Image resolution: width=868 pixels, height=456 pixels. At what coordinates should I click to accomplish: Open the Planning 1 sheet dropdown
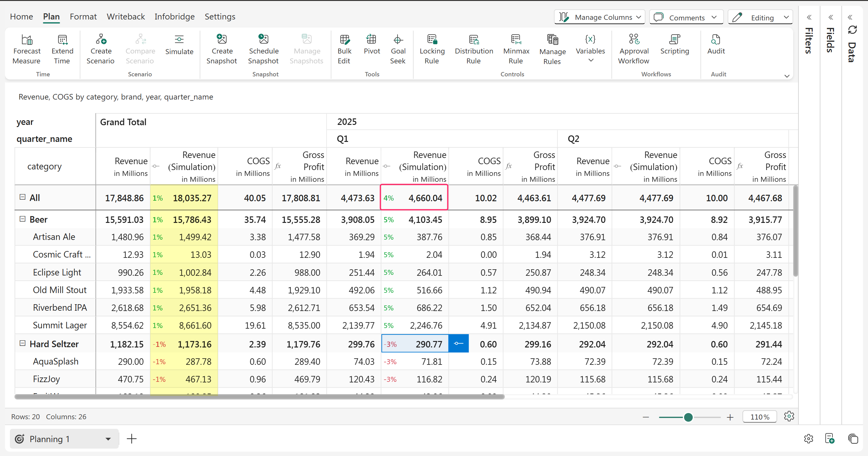click(108, 439)
